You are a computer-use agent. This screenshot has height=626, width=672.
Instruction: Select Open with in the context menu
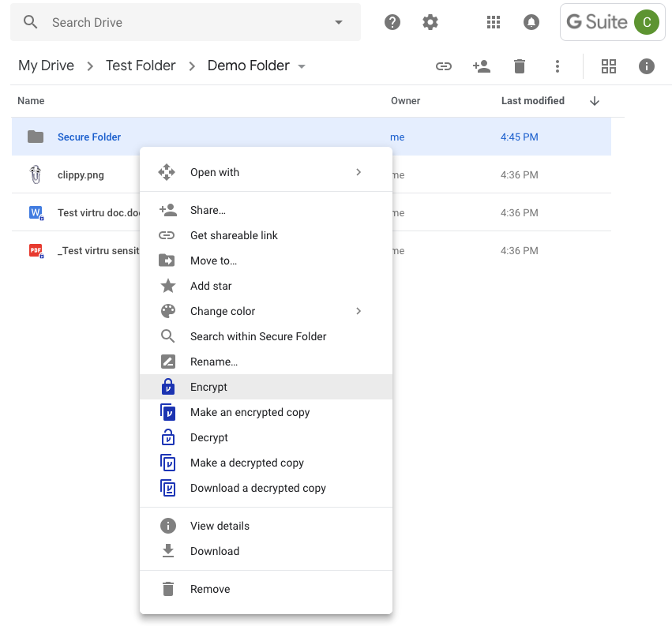coord(265,172)
